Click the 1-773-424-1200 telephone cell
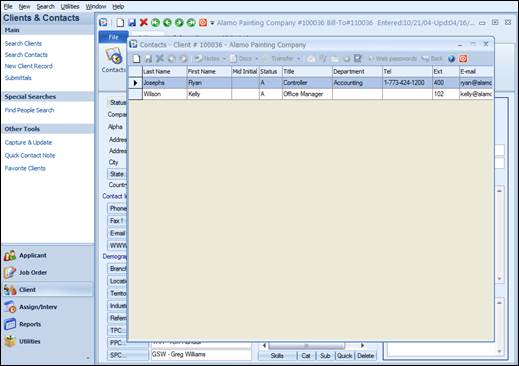This screenshot has height=366, width=519. pyautogui.click(x=407, y=83)
